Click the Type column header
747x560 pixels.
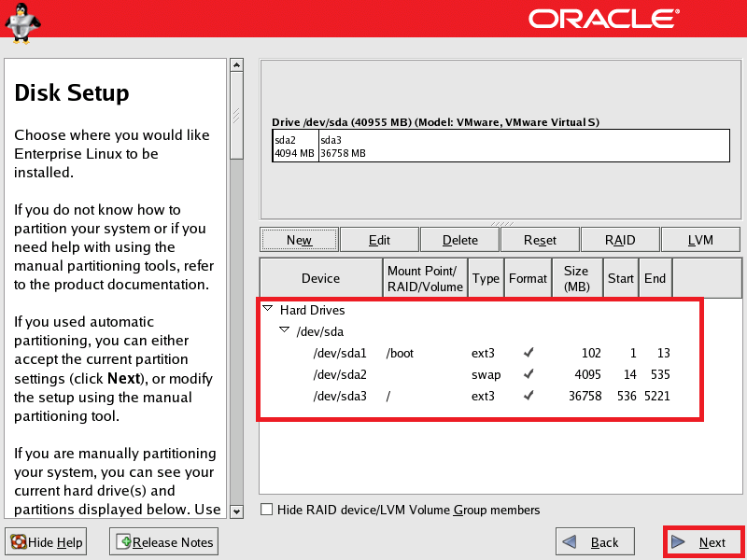tap(486, 278)
